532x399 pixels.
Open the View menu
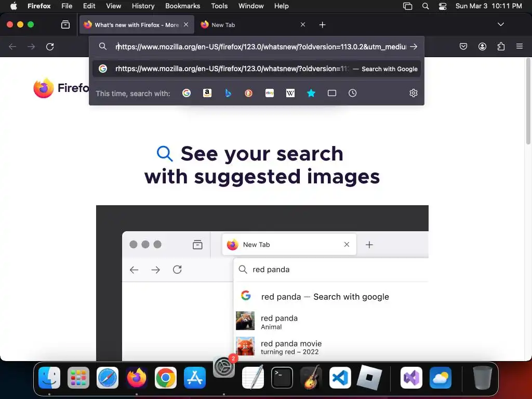point(113,6)
